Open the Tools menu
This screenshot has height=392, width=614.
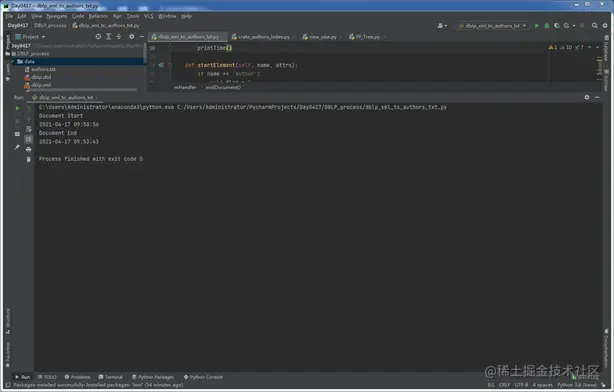133,16
